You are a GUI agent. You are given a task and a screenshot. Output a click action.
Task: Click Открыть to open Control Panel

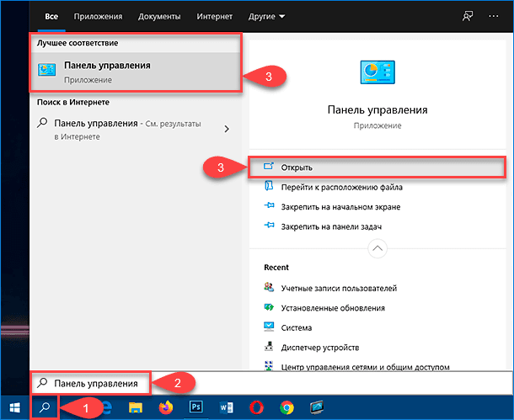[377, 167]
